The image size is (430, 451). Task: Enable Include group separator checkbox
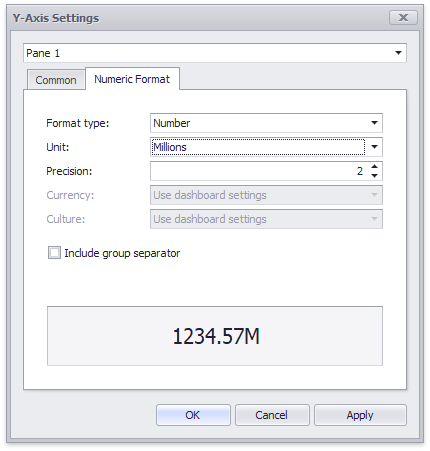54,253
